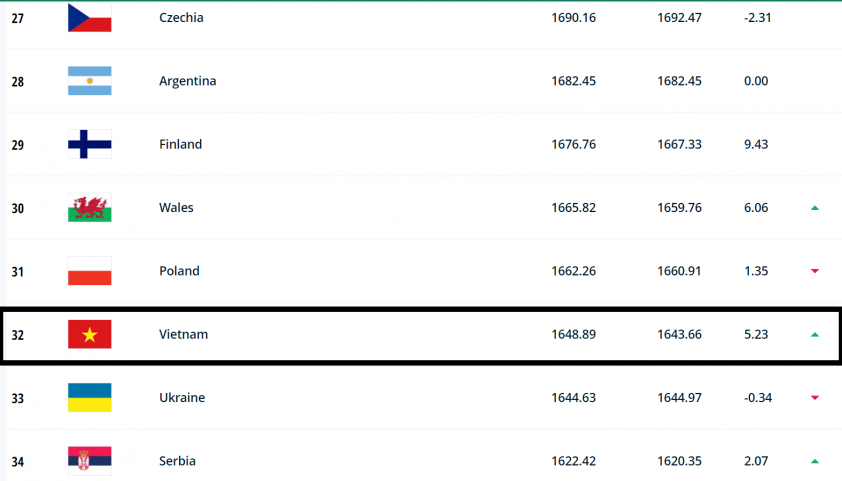Click the Czechia flag icon
842x481 pixels.
(x=90, y=17)
